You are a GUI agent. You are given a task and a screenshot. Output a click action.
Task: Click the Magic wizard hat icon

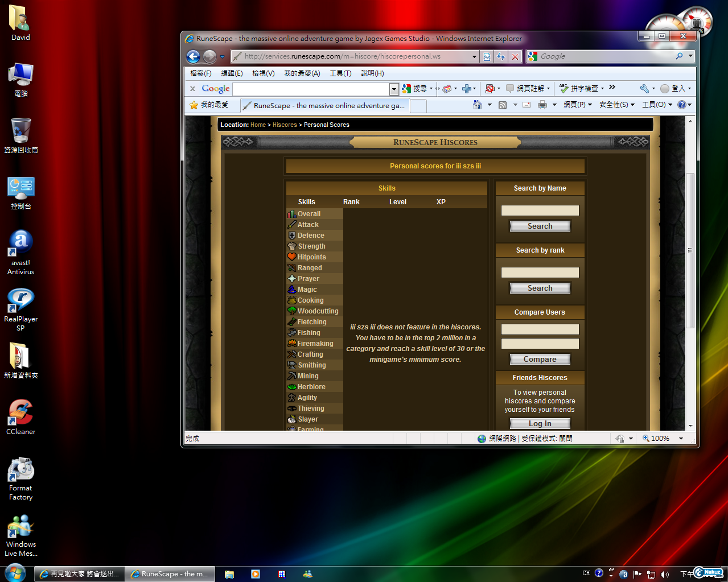coord(291,290)
